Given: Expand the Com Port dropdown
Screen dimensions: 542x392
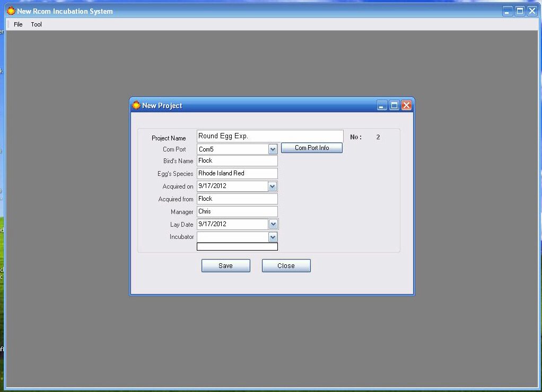Looking at the screenshot, I should tap(273, 149).
